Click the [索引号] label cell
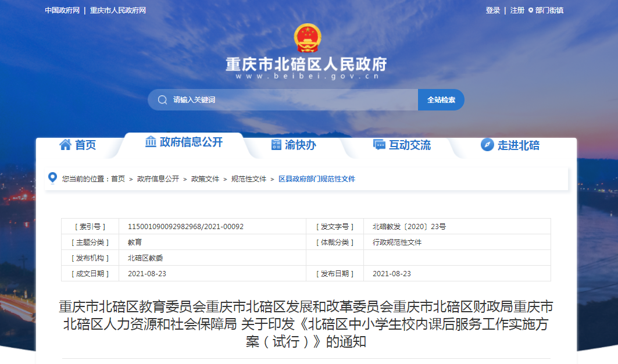618x364 pixels. 90,227
